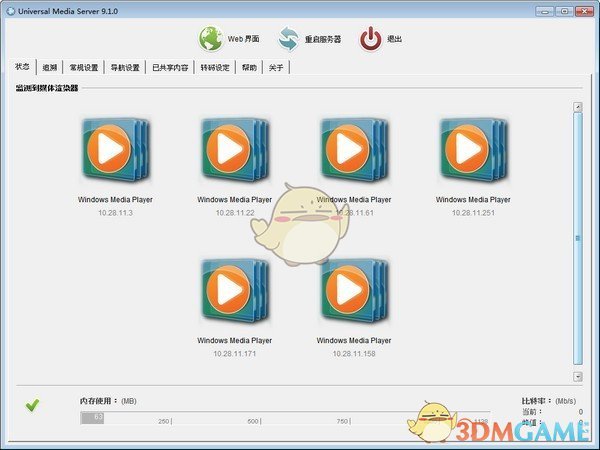Click the 重启服务器 button label
The width and height of the screenshot is (600, 450).
323,39
